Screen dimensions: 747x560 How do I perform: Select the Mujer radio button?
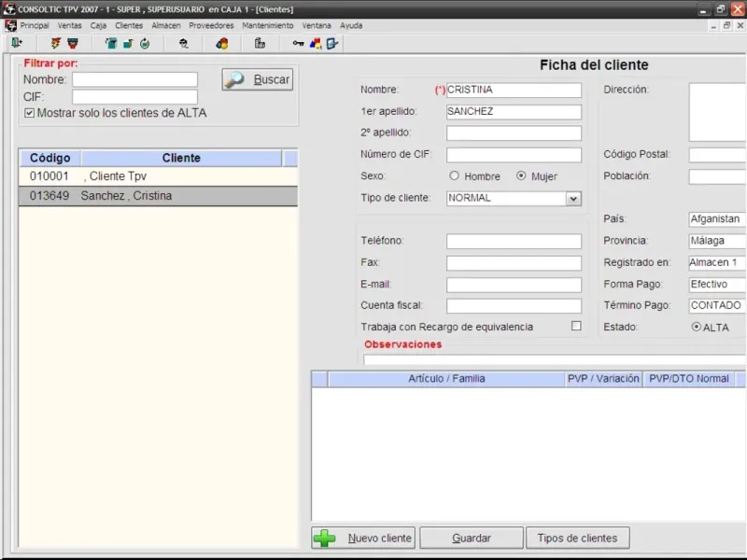click(521, 175)
